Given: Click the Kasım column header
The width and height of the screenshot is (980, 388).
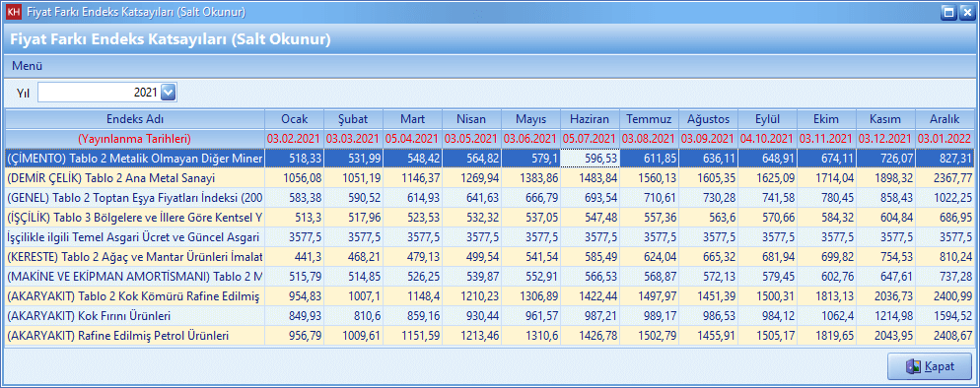Looking at the screenshot, I should point(885,119).
